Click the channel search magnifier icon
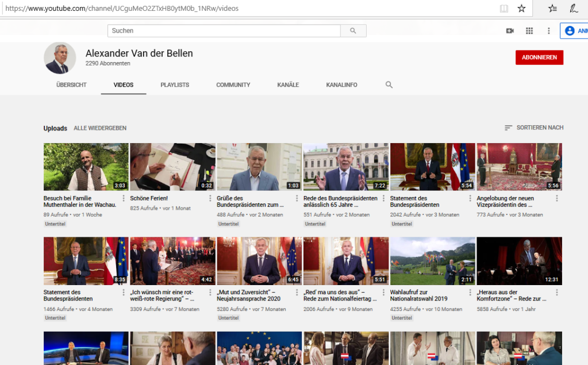This screenshot has height=365, width=588. coord(389,84)
